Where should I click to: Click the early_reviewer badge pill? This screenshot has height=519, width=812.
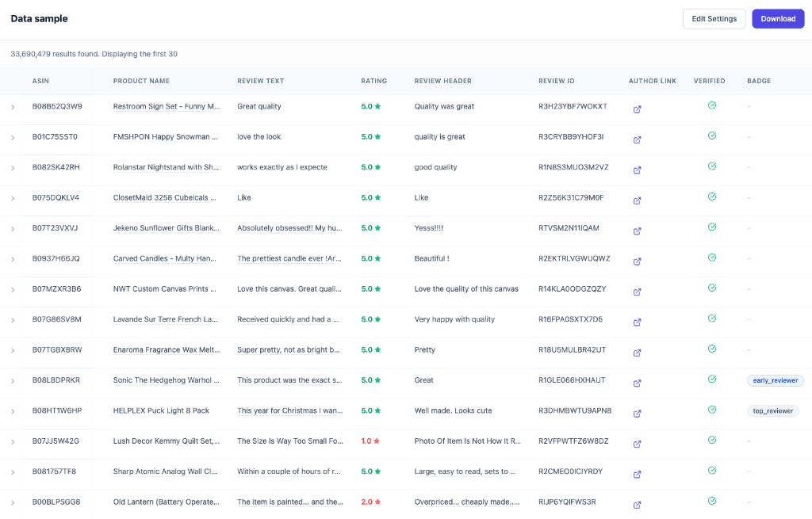(x=775, y=380)
